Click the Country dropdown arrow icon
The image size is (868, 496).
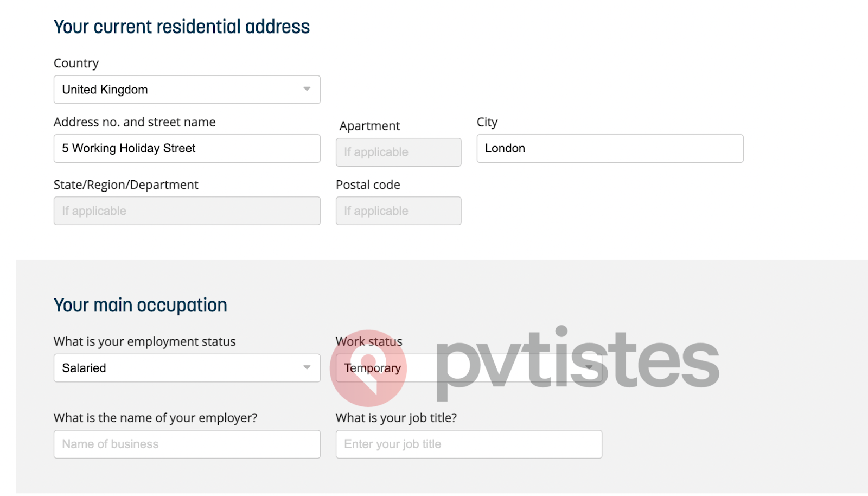click(307, 89)
